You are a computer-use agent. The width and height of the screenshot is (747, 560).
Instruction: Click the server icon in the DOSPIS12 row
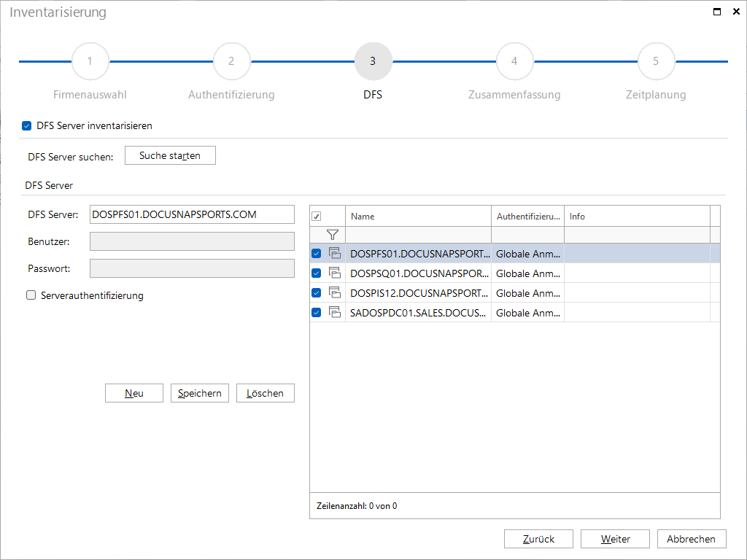point(335,292)
